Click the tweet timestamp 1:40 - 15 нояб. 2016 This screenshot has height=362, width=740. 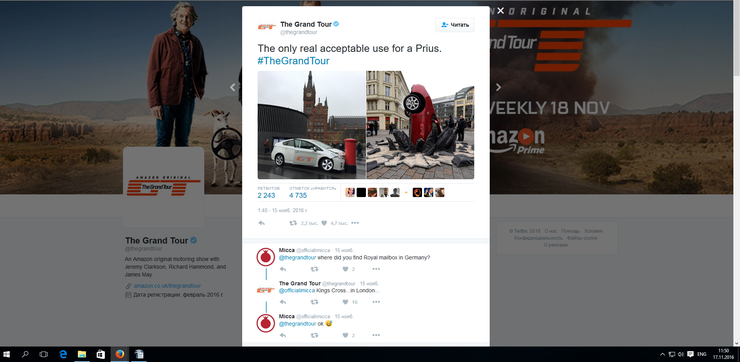click(x=282, y=210)
